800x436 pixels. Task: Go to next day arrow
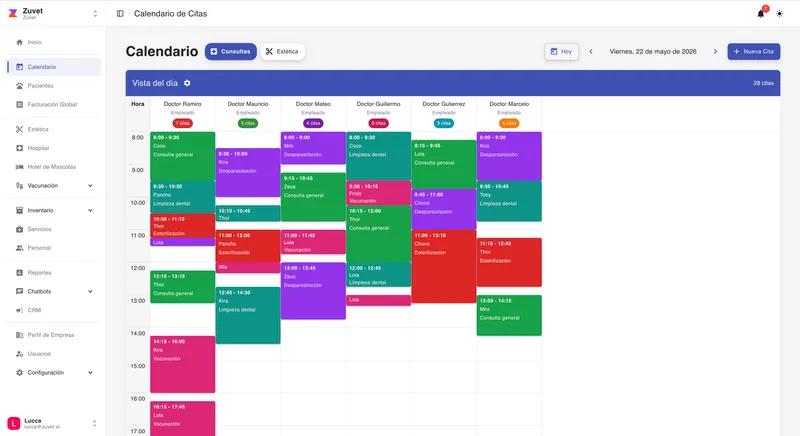pos(715,52)
